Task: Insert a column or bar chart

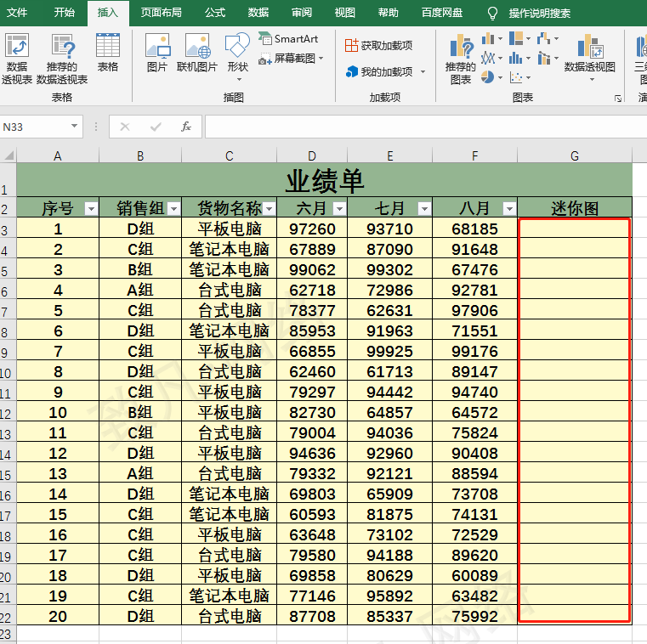Action: point(492,39)
